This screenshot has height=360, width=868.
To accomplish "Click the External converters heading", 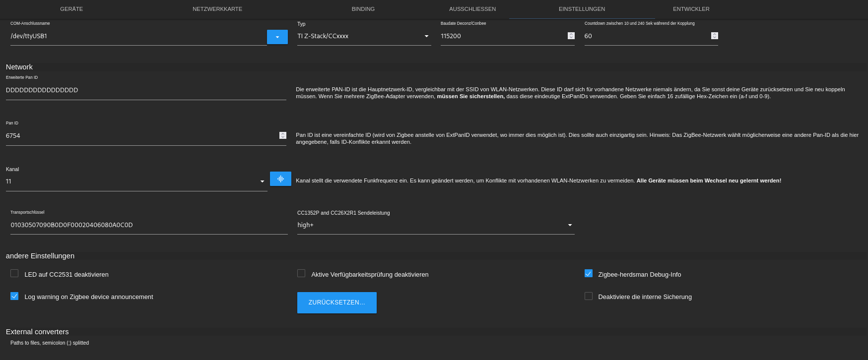I will (37, 332).
